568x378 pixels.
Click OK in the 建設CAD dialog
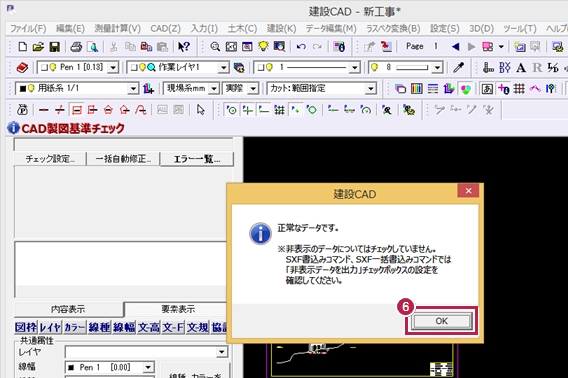441,321
